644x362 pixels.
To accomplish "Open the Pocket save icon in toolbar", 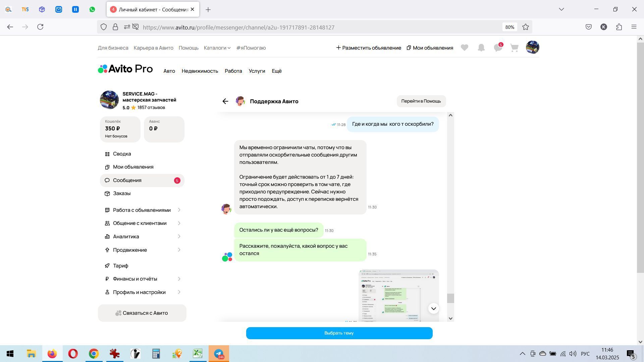I will (589, 27).
